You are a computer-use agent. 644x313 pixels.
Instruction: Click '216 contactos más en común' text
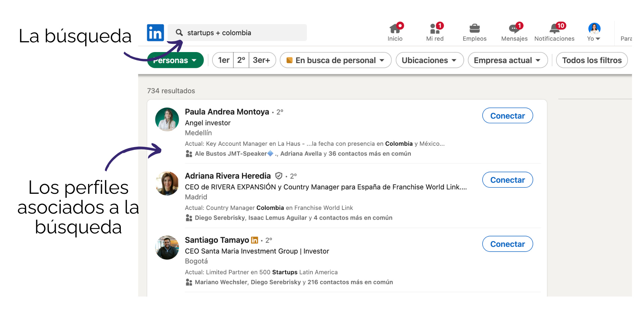point(350,282)
